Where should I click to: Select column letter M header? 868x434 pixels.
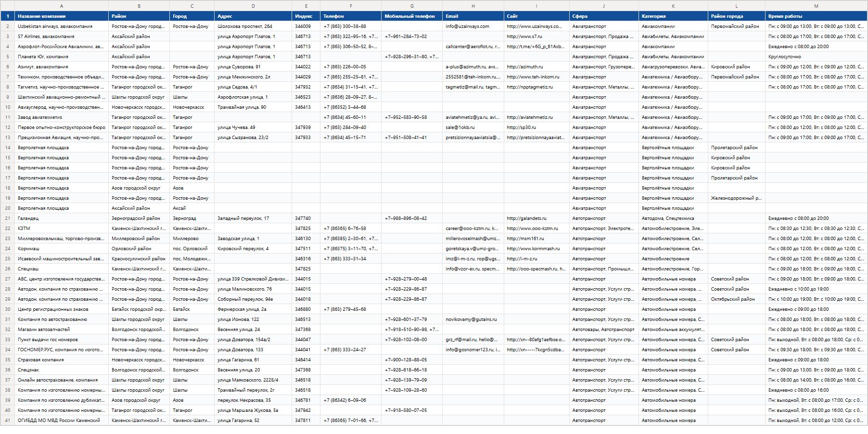point(816,6)
